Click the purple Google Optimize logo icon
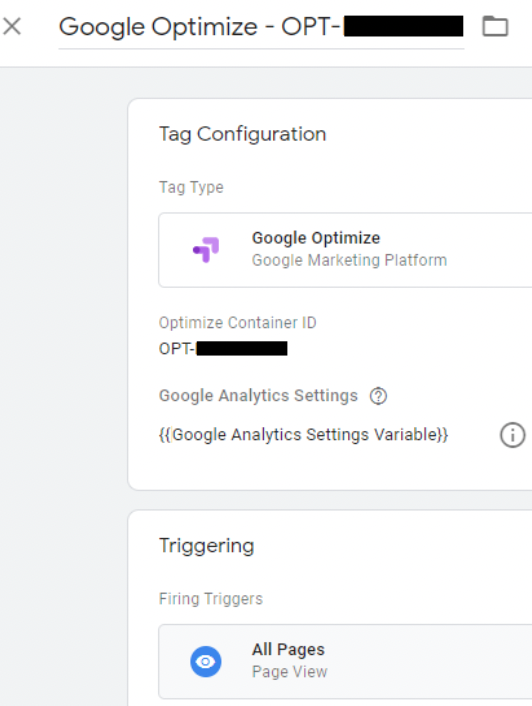532x706 pixels. 206,249
